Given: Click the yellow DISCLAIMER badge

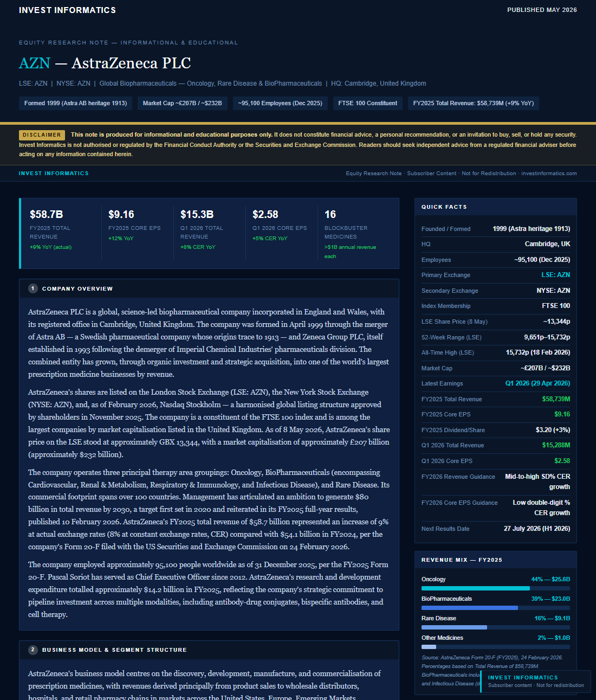Looking at the screenshot, I should coord(42,135).
